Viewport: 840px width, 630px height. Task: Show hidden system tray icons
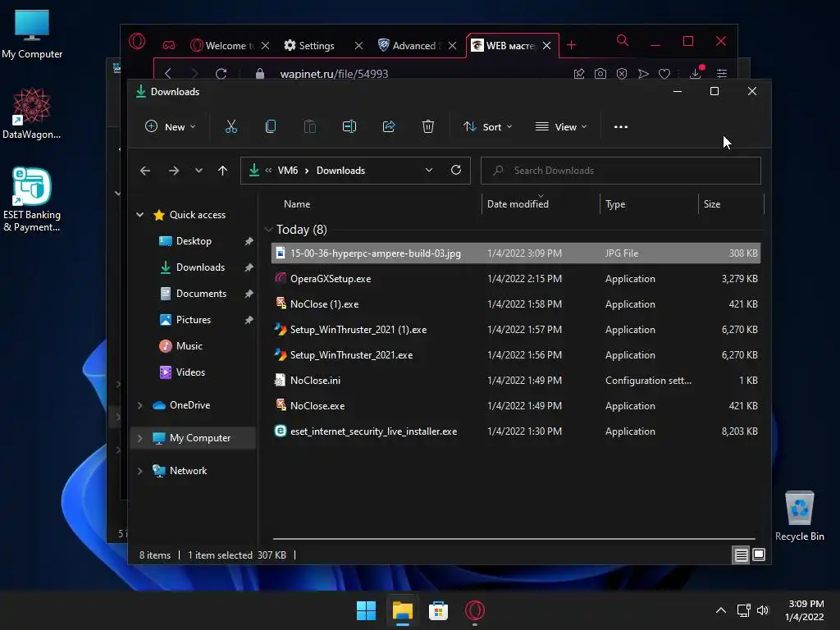(721, 610)
